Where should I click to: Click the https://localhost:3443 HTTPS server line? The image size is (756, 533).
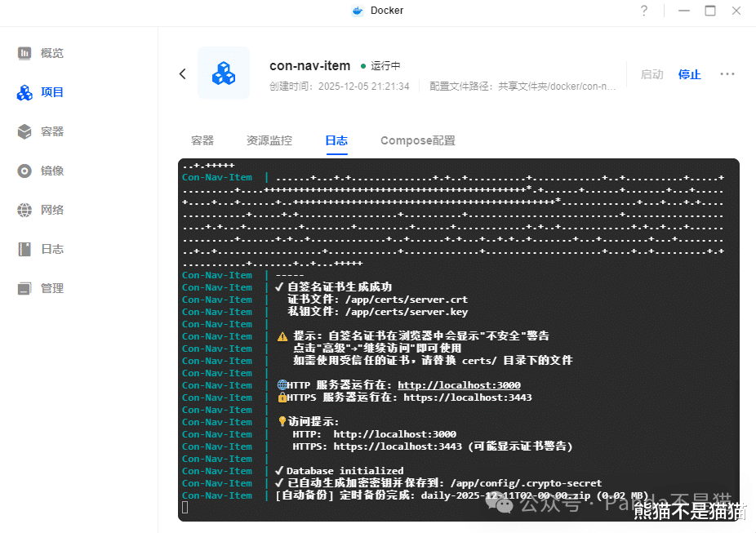pyautogui.click(x=404, y=398)
